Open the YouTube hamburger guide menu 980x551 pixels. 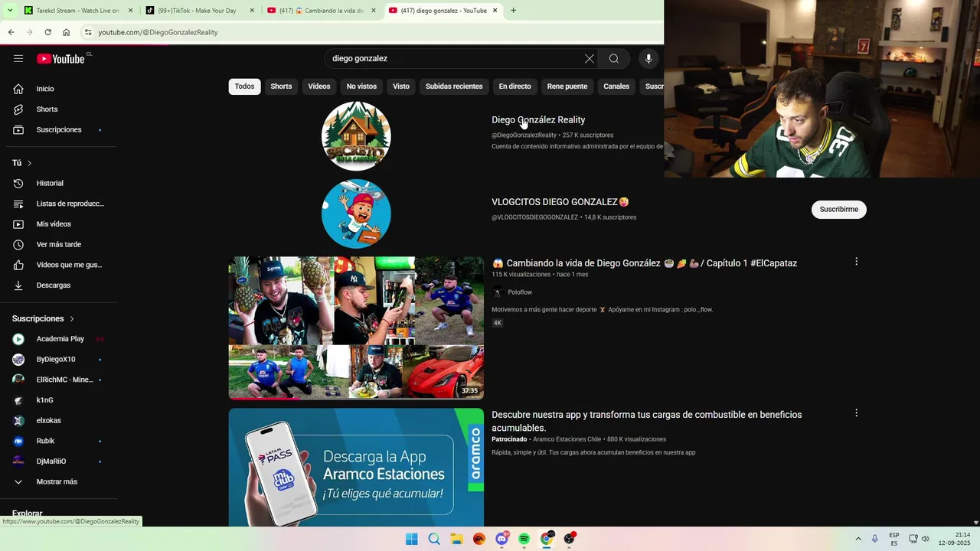(18, 59)
